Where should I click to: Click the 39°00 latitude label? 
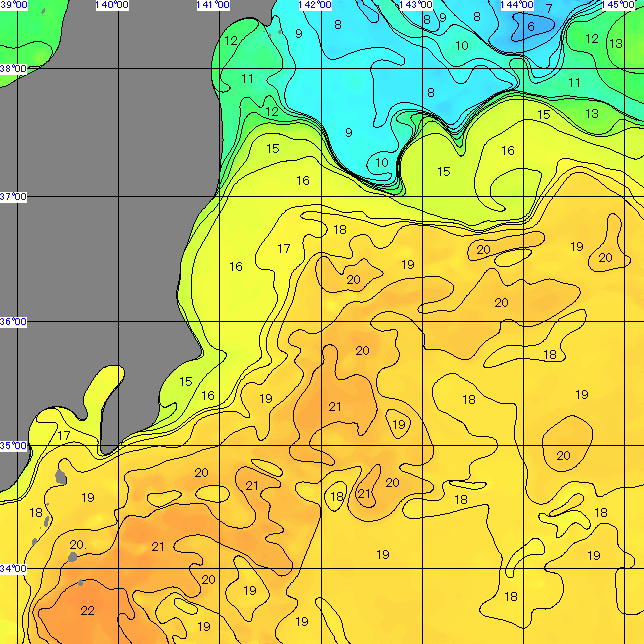click(13, 5)
